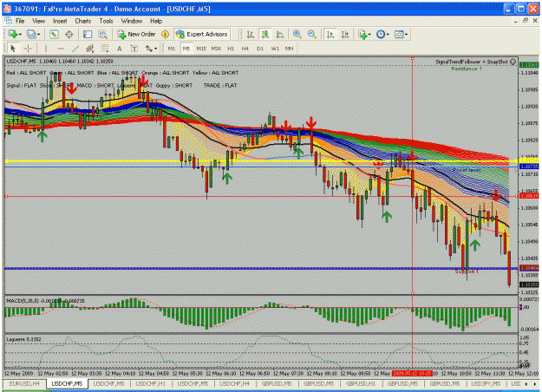This screenshot has width=542, height=392.
Task: Open the Market Watch window
Action: click(54, 34)
